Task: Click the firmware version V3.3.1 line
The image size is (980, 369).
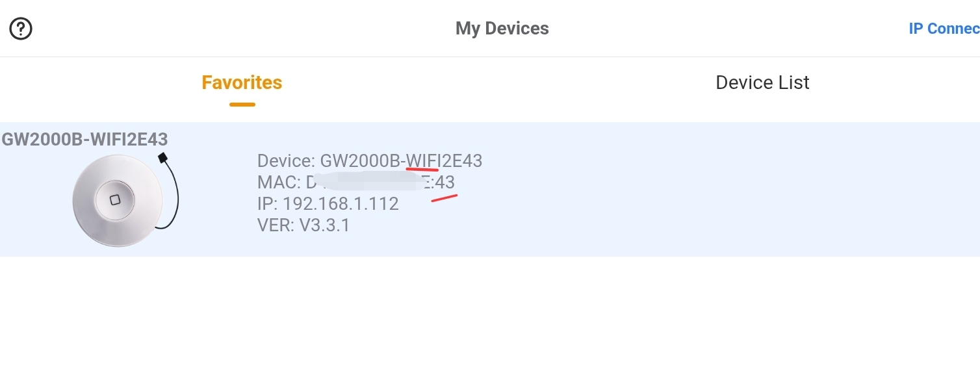Action: (x=303, y=225)
